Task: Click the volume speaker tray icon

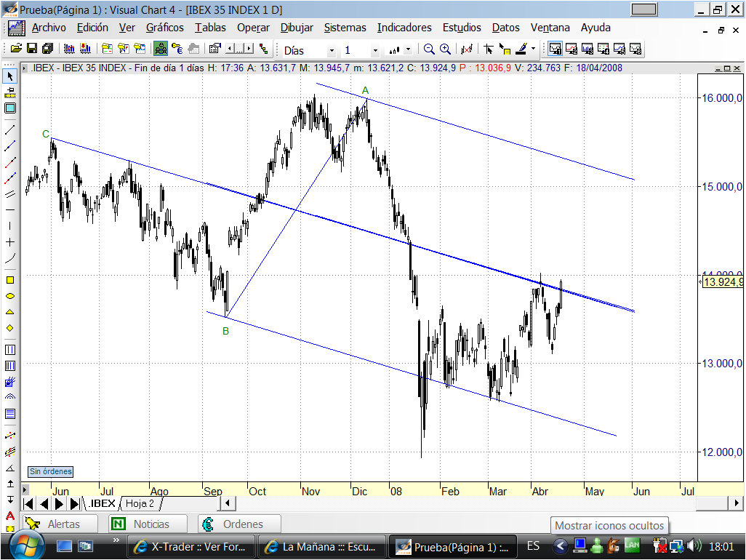Action: pos(694,545)
